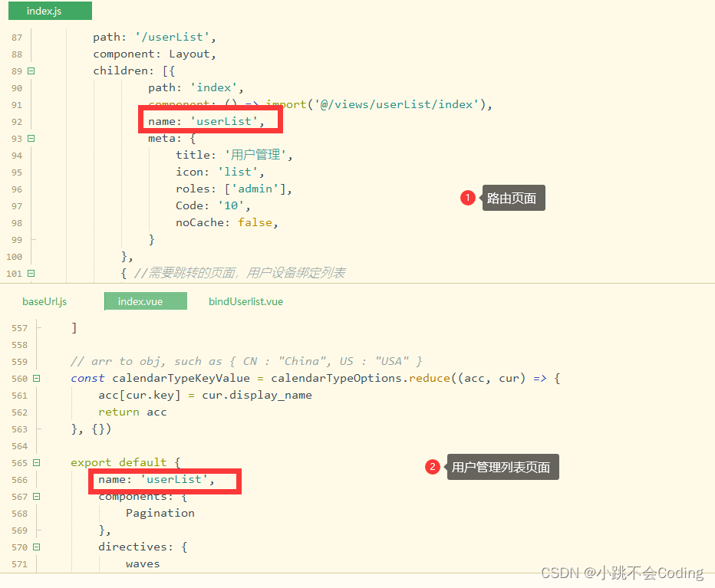Collapse the meta block fold at line 93
The height and width of the screenshot is (588, 715).
[31, 138]
